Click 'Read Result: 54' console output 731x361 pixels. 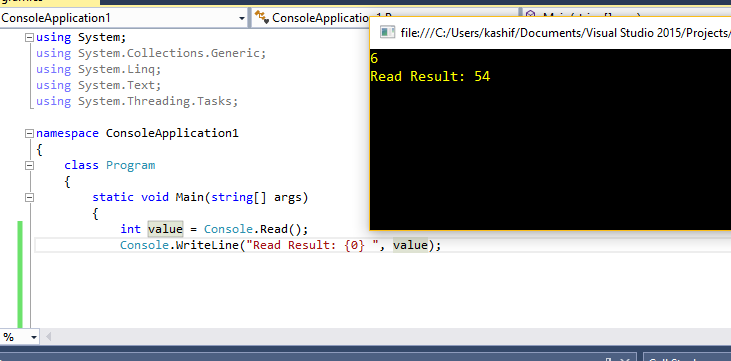430,76
